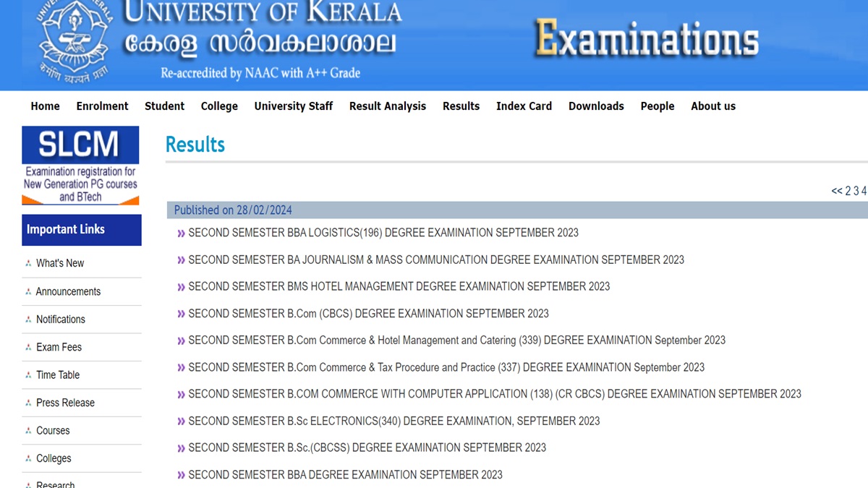868x488 pixels.
Task: Click bullet icon beside Colleges
Action: click(x=28, y=459)
